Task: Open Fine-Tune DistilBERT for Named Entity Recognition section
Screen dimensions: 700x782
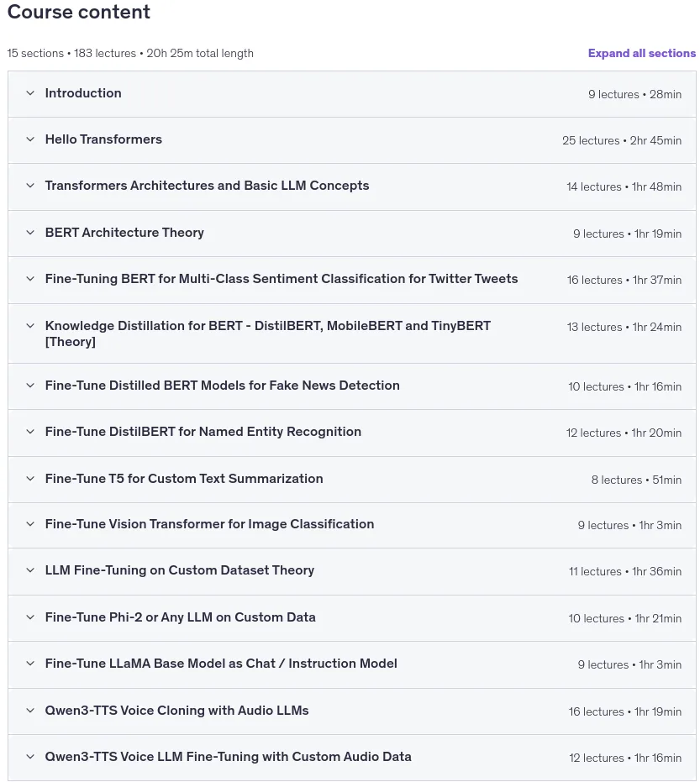Action: [203, 432]
